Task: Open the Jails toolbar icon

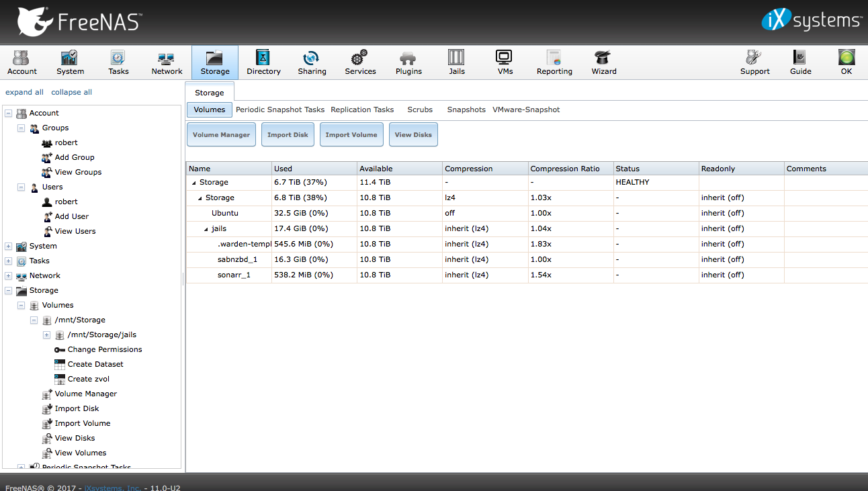Action: click(457, 62)
